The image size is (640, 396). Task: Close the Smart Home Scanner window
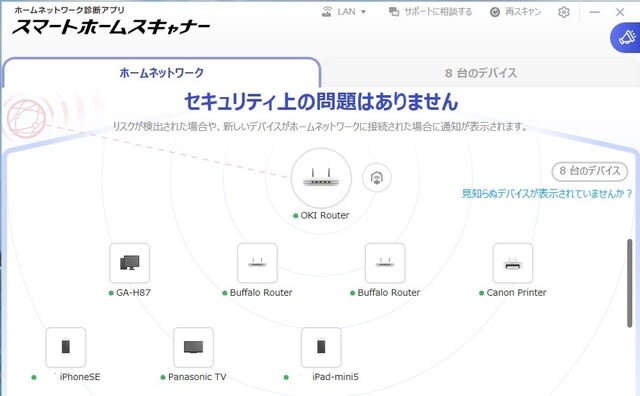click(620, 12)
